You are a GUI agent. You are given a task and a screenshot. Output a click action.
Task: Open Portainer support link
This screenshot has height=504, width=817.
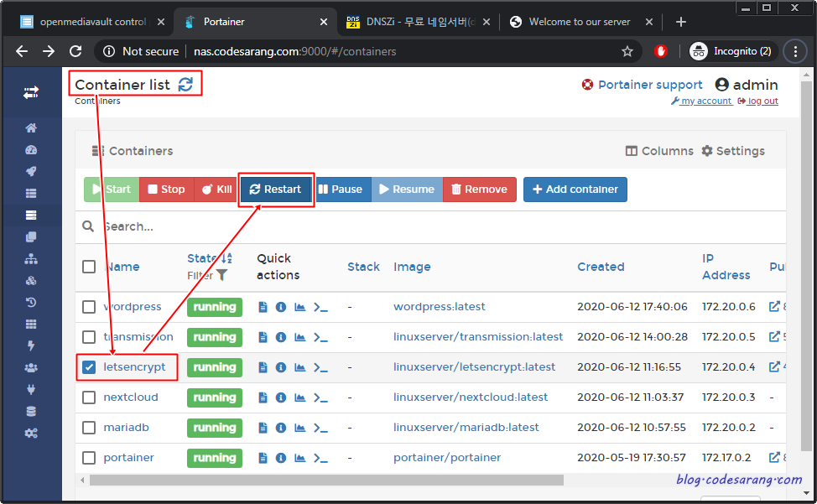coord(642,85)
